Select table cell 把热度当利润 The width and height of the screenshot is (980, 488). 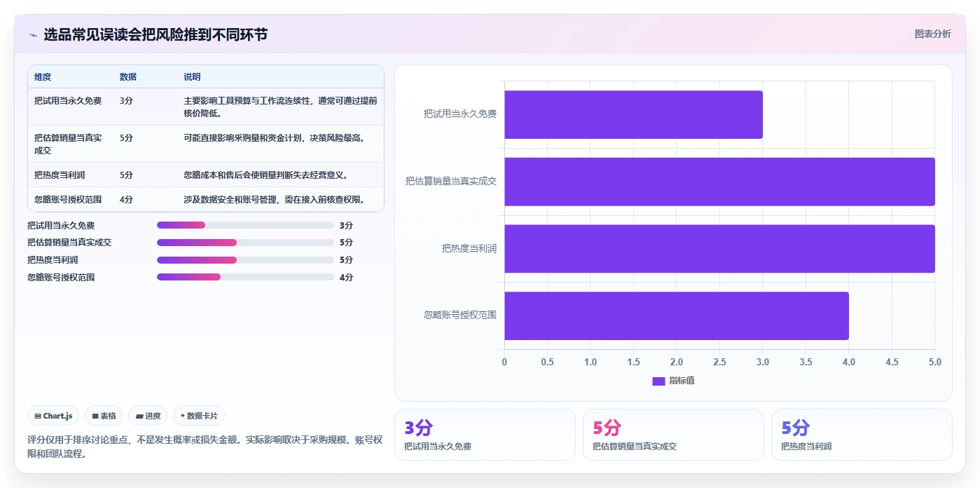(60, 175)
